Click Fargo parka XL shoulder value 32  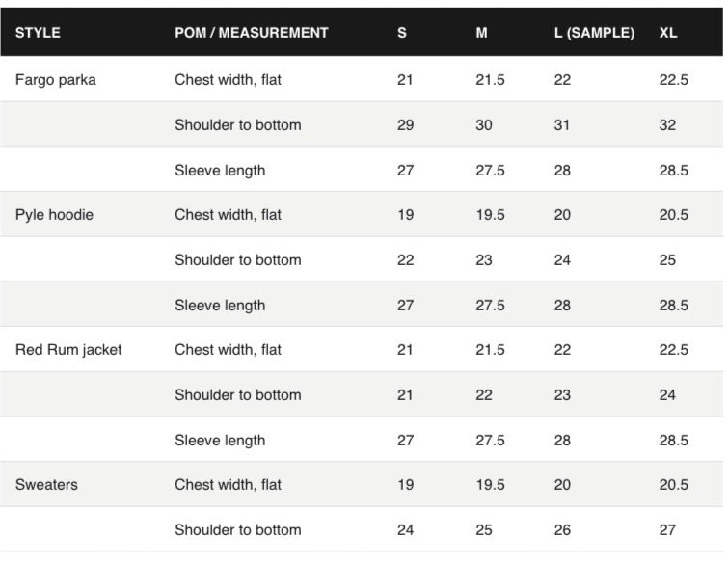click(667, 125)
